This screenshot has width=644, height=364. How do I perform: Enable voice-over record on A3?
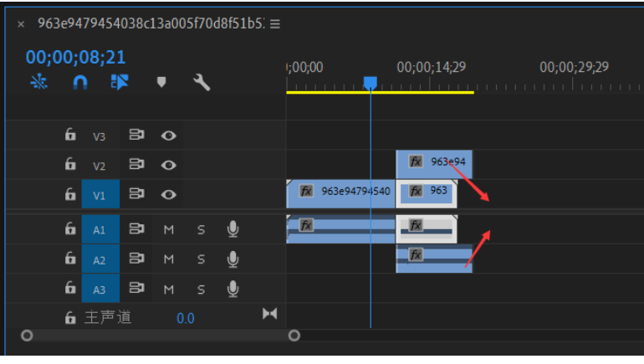tap(233, 289)
